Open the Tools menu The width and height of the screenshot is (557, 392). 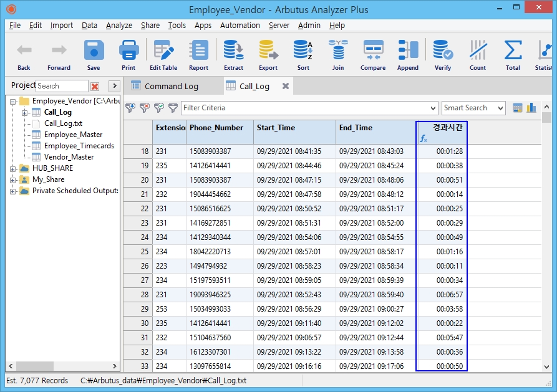[x=177, y=26]
